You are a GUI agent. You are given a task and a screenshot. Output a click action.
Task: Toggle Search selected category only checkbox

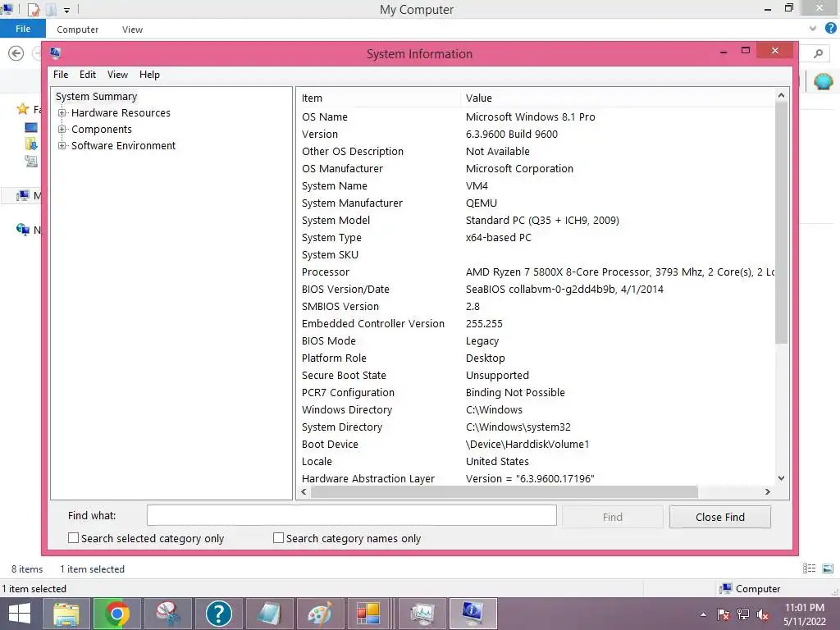(73, 538)
